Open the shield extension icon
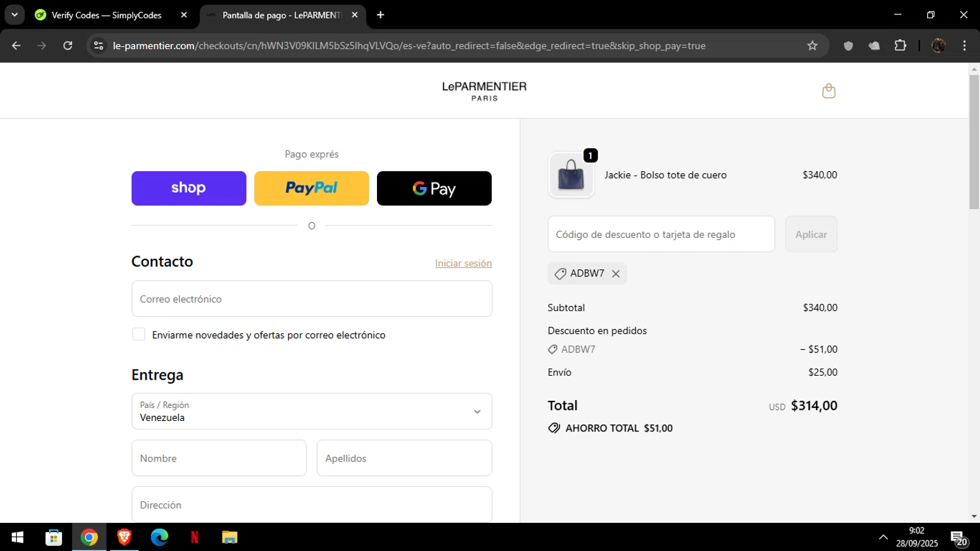This screenshot has height=551, width=980. pyautogui.click(x=848, y=46)
